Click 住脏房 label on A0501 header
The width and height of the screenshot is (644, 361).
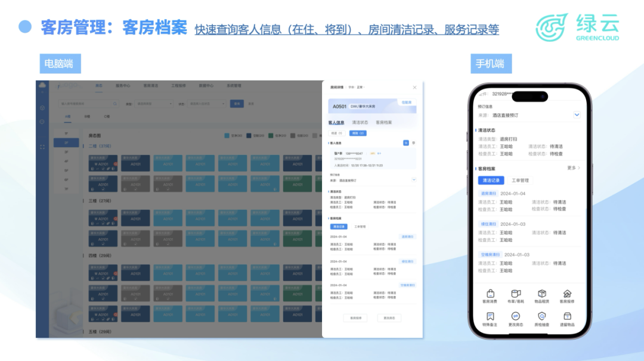pyautogui.click(x=406, y=102)
